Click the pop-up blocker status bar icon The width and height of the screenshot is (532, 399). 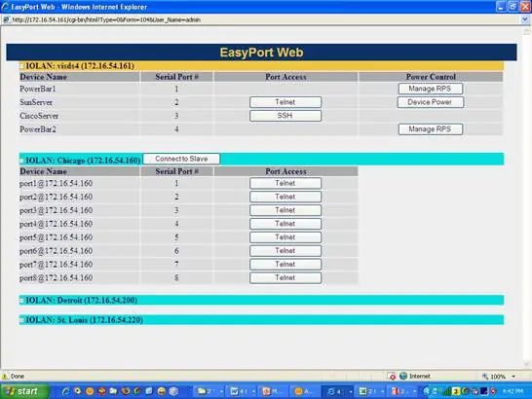coord(392,377)
